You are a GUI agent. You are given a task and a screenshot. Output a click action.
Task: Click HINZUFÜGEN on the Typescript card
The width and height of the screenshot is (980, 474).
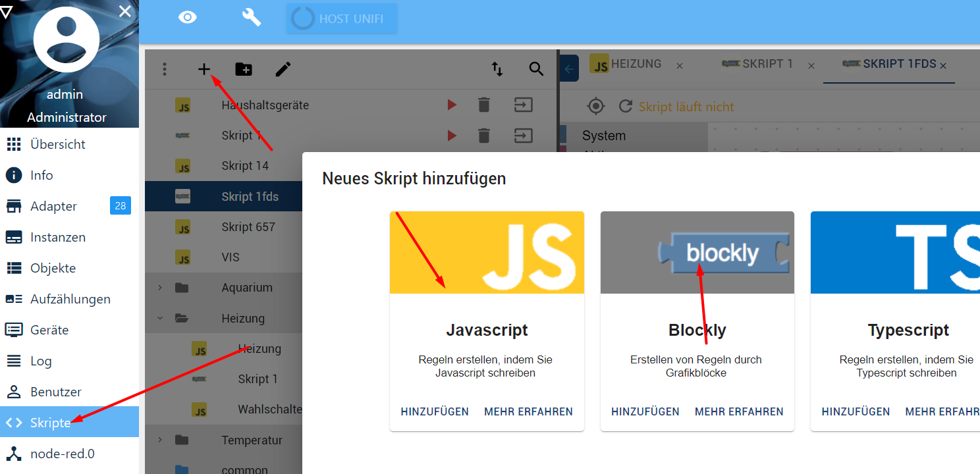click(856, 411)
